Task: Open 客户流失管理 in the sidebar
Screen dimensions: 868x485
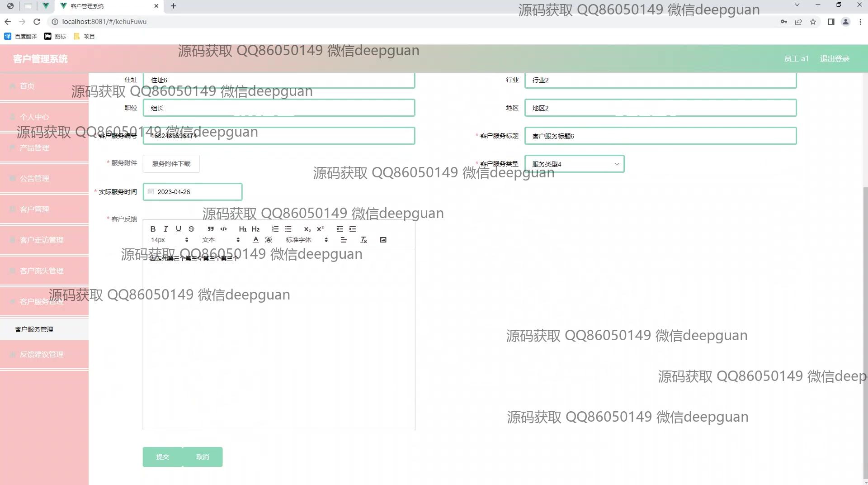Action: pos(44,271)
